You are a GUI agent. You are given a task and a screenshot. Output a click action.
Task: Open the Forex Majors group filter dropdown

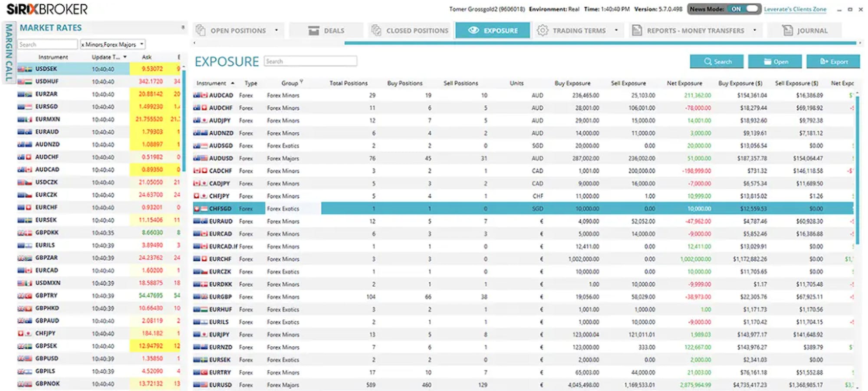pos(141,44)
